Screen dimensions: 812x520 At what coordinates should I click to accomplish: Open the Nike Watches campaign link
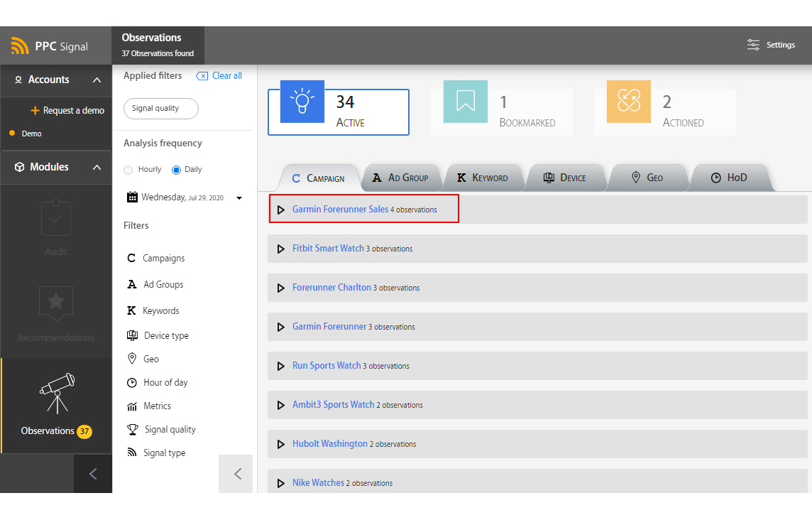click(318, 482)
